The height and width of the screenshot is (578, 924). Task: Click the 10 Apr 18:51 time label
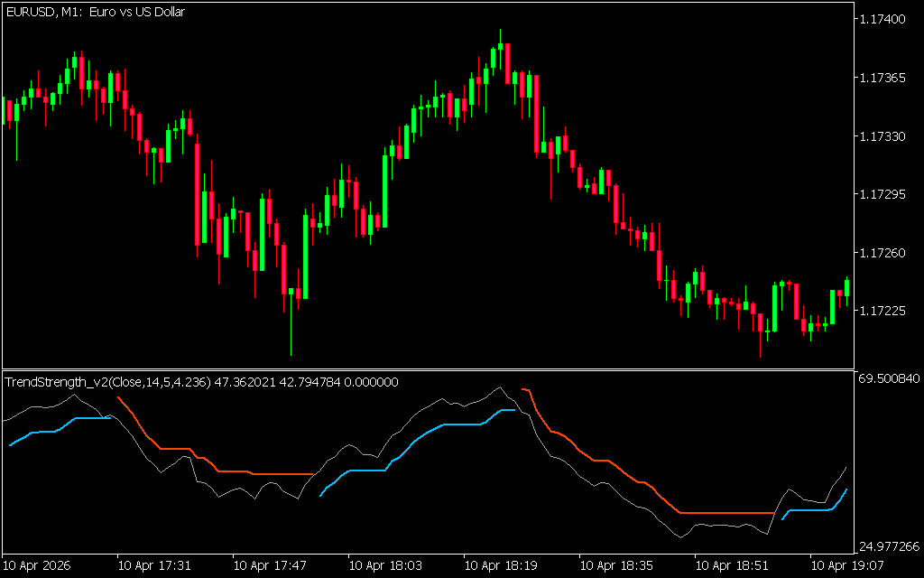pos(732,566)
